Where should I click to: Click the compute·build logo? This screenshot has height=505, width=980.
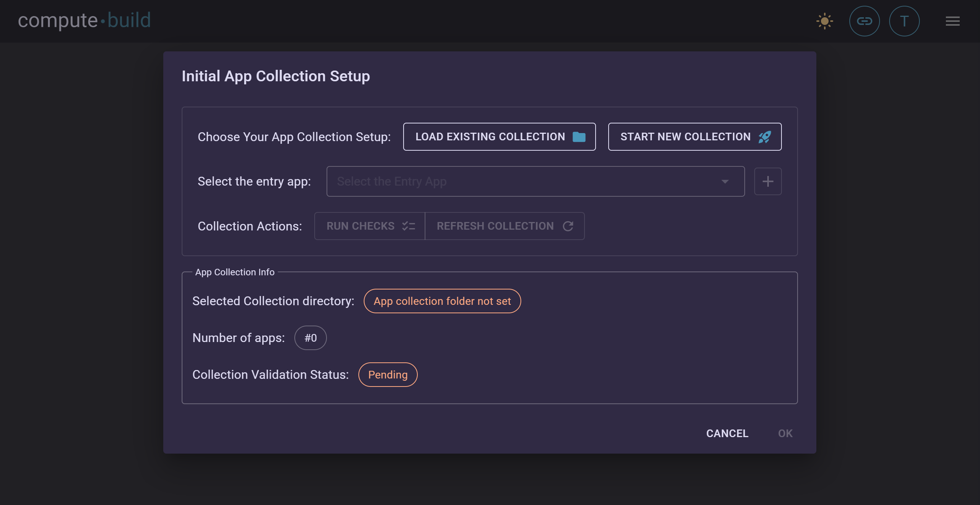pos(84,20)
